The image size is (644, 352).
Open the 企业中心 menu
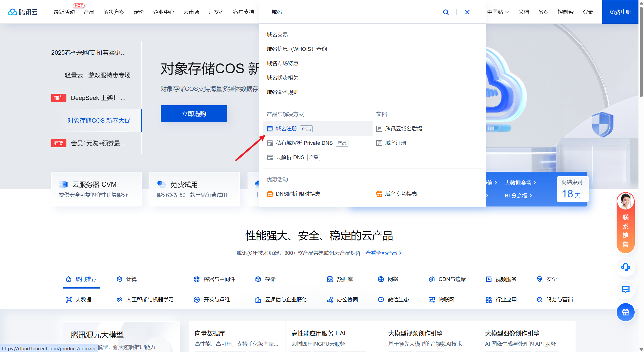click(x=164, y=12)
